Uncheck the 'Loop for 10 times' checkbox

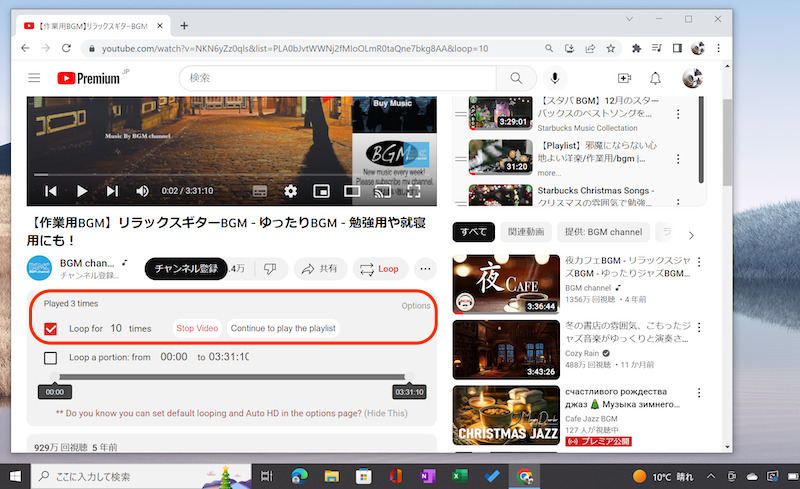pos(51,328)
